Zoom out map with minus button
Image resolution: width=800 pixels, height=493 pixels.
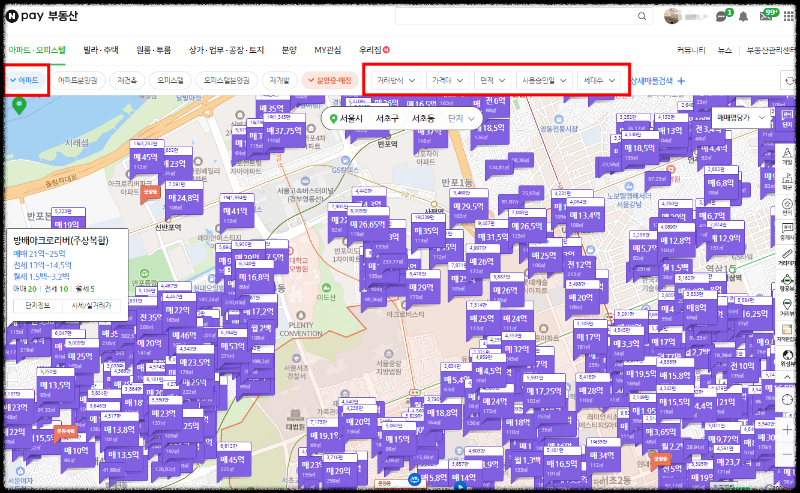pyautogui.click(x=787, y=454)
